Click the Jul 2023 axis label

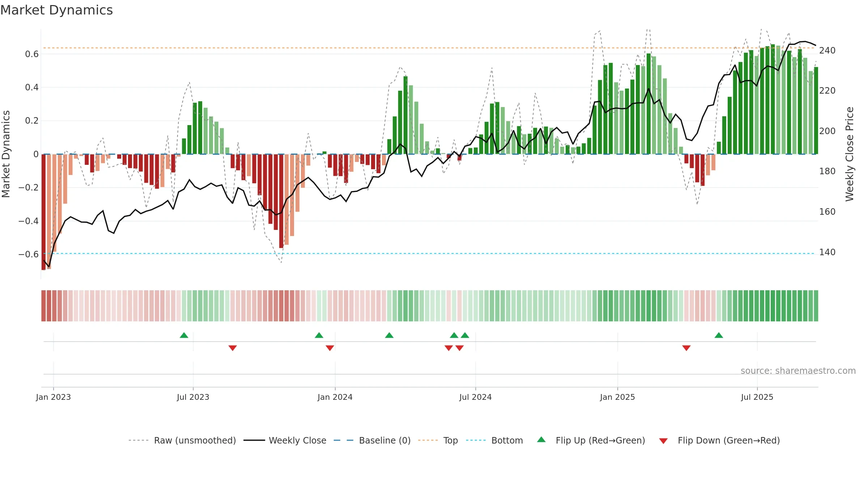[193, 397]
